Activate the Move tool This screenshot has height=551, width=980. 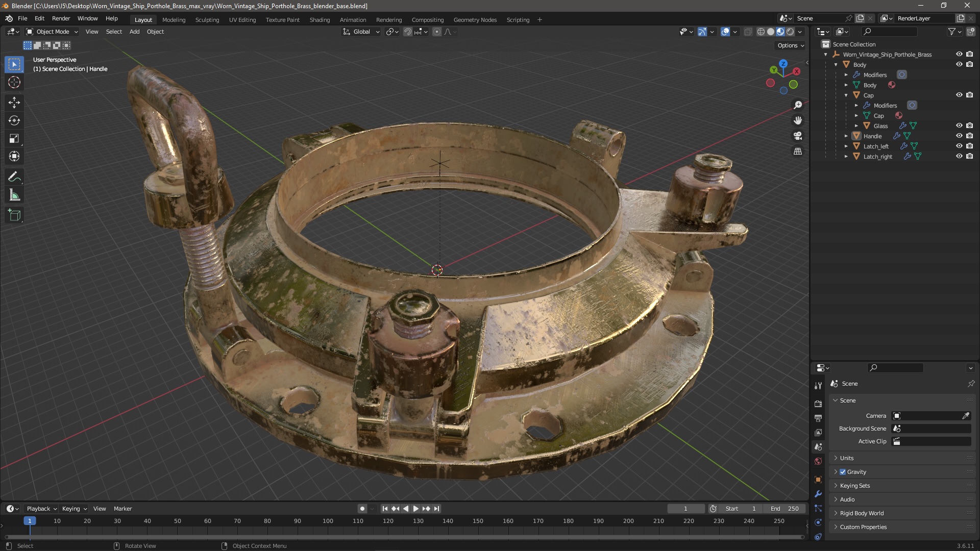[14, 103]
